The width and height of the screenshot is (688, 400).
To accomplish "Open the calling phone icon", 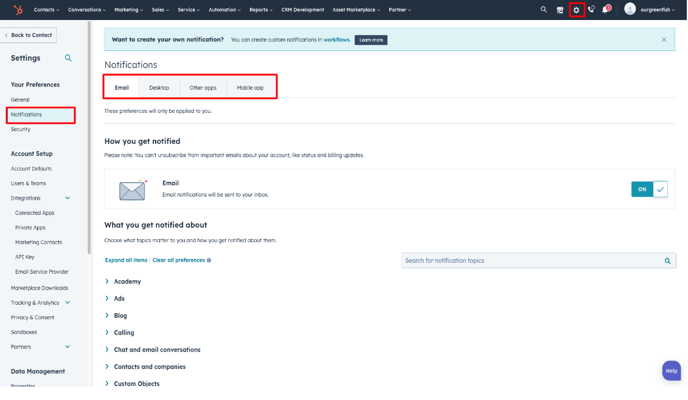I will pos(591,9).
